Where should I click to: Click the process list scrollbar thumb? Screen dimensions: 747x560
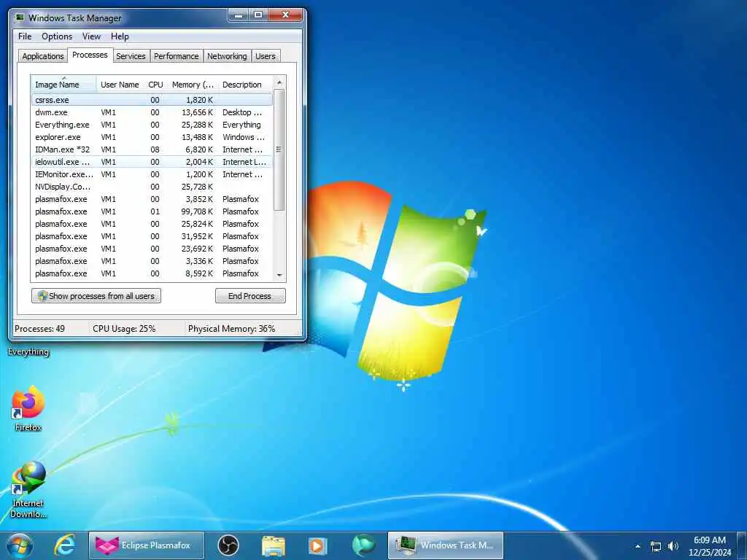279,149
